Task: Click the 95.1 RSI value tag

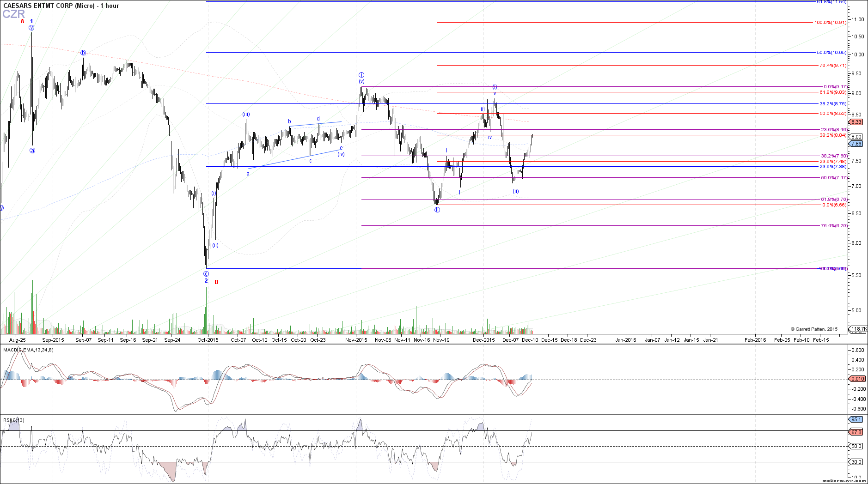Action: point(856,419)
